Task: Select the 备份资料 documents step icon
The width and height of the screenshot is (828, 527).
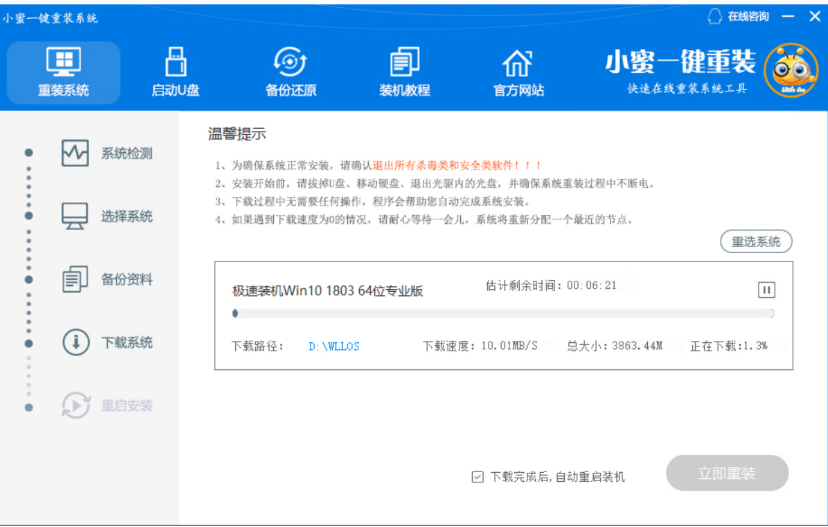Action: click(x=75, y=279)
